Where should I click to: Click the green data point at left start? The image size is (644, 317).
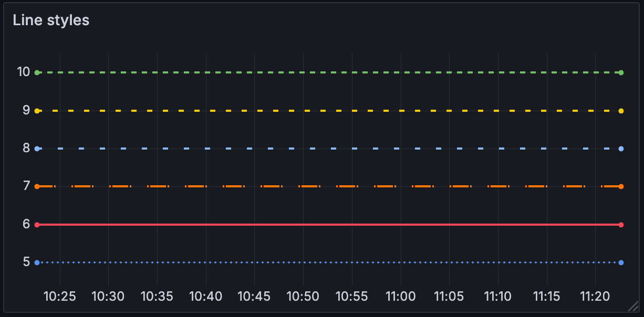[37, 72]
